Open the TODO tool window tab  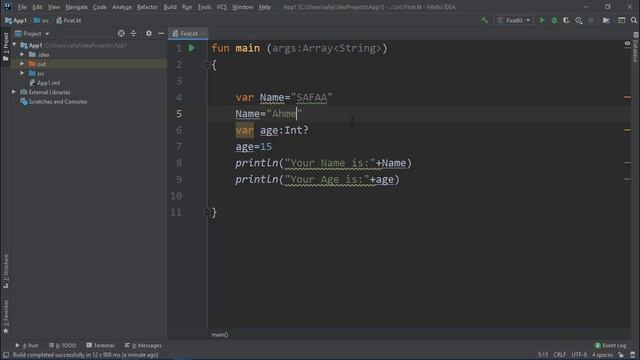[x=62, y=345]
